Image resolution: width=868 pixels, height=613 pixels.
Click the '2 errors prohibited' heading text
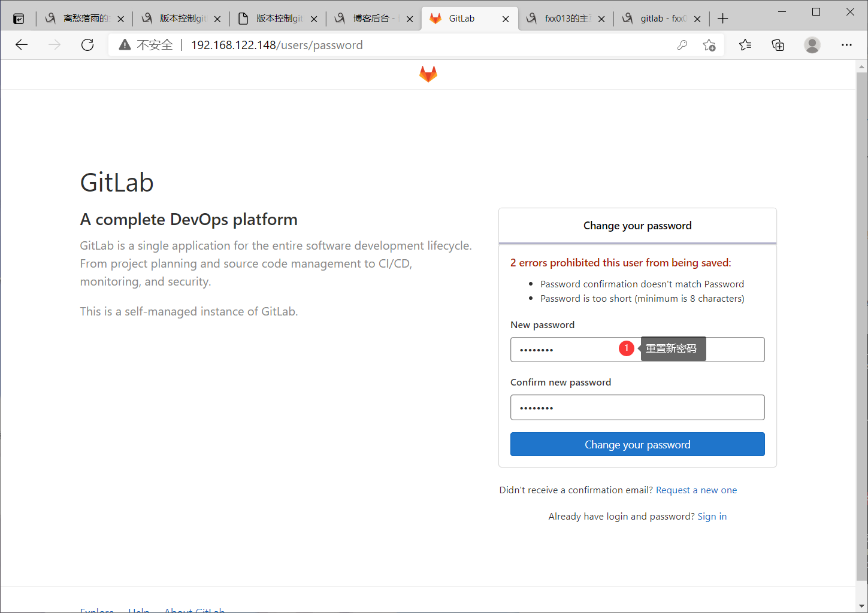click(x=621, y=263)
